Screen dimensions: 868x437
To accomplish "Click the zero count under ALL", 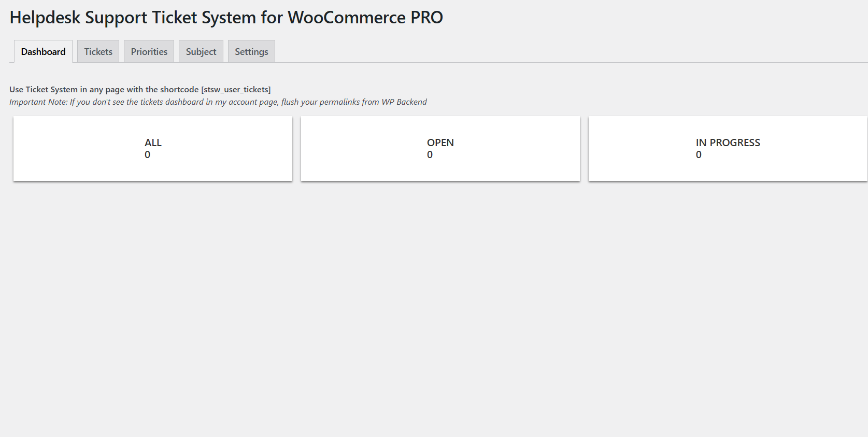I will [148, 154].
